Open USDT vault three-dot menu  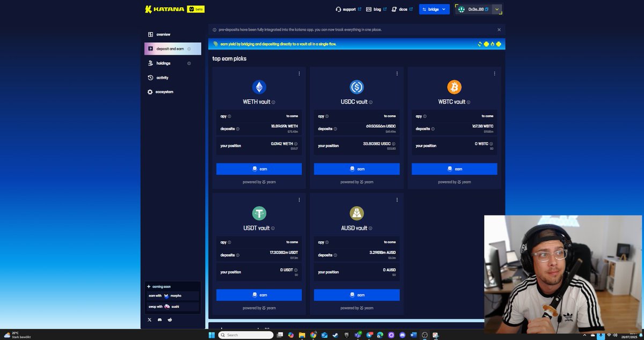tap(299, 199)
